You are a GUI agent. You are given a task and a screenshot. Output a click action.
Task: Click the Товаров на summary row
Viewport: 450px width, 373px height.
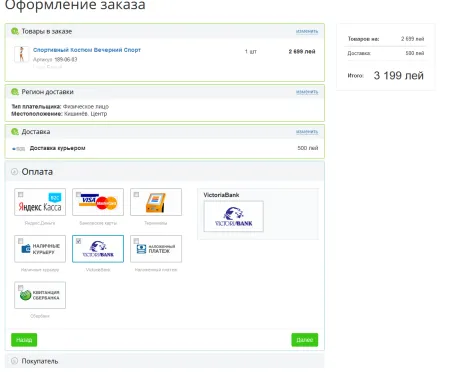tap(386, 39)
